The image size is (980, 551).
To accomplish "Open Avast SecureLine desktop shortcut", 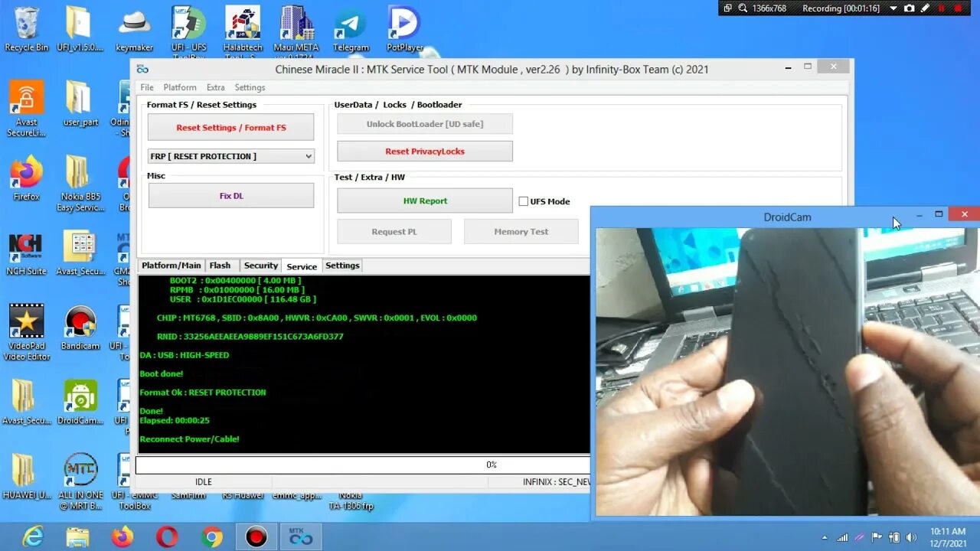I will coord(26,108).
